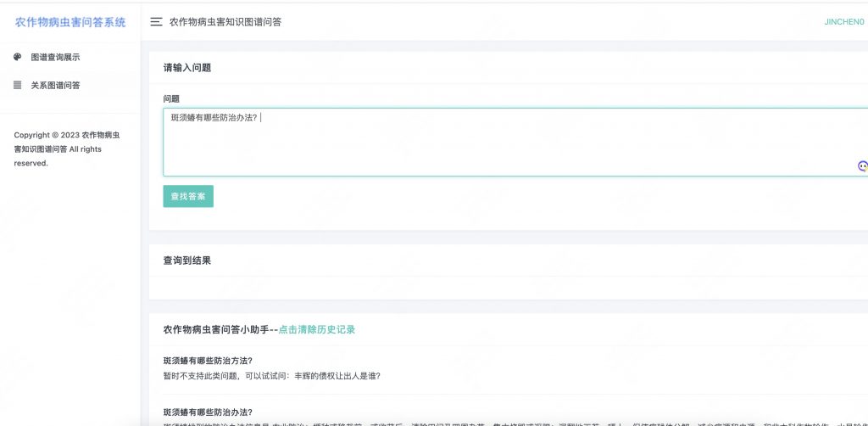Click the 查找答案 button
This screenshot has width=868, height=426.
[188, 196]
